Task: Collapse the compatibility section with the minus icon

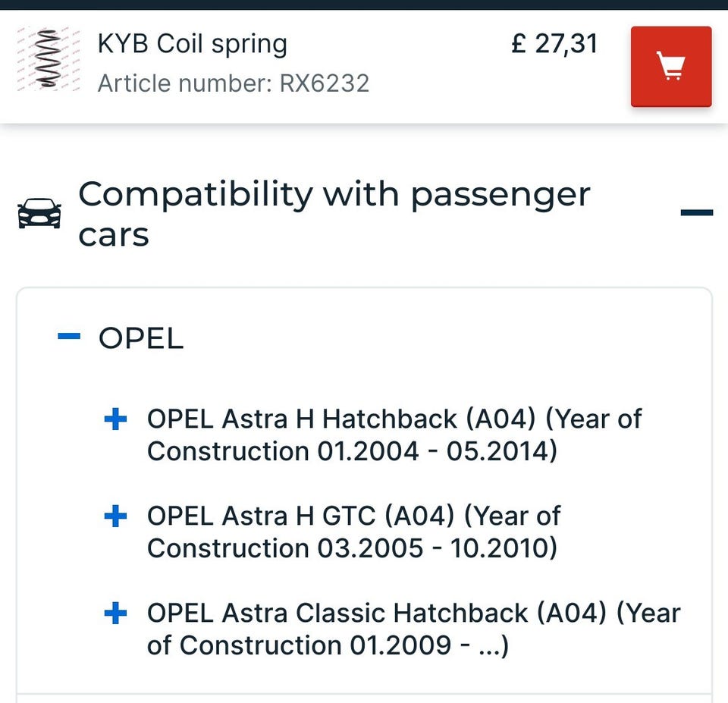Action: point(696,213)
